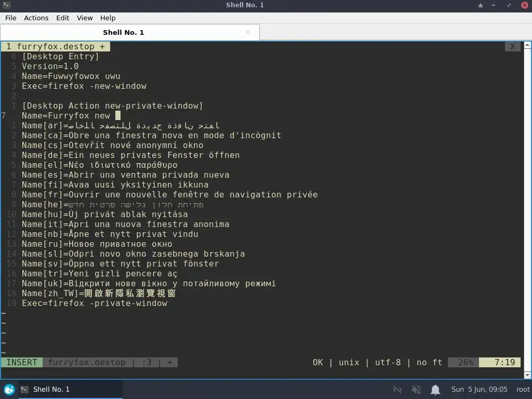Click the scrollbar up arrow

(528, 45)
